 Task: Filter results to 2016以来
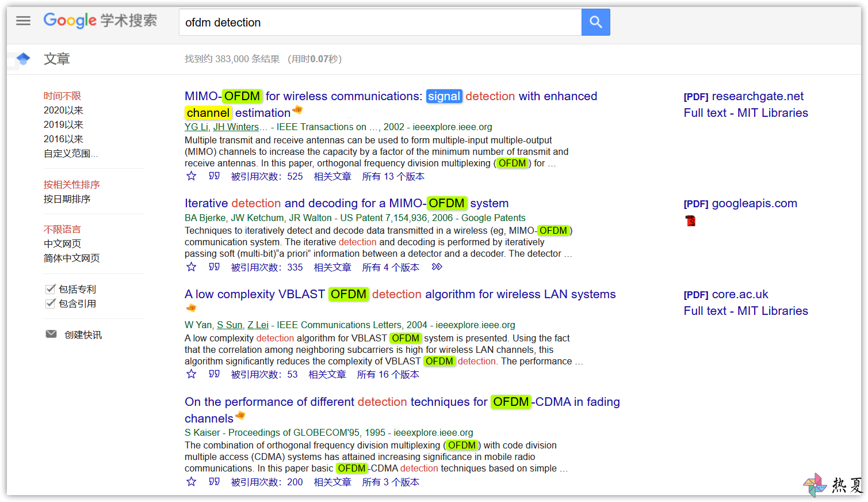pyautogui.click(x=63, y=139)
